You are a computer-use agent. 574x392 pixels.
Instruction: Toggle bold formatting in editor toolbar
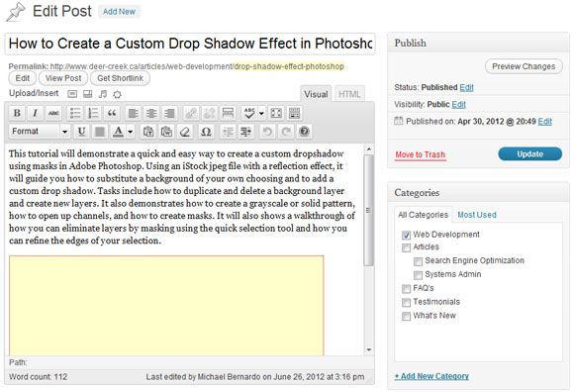(x=17, y=113)
